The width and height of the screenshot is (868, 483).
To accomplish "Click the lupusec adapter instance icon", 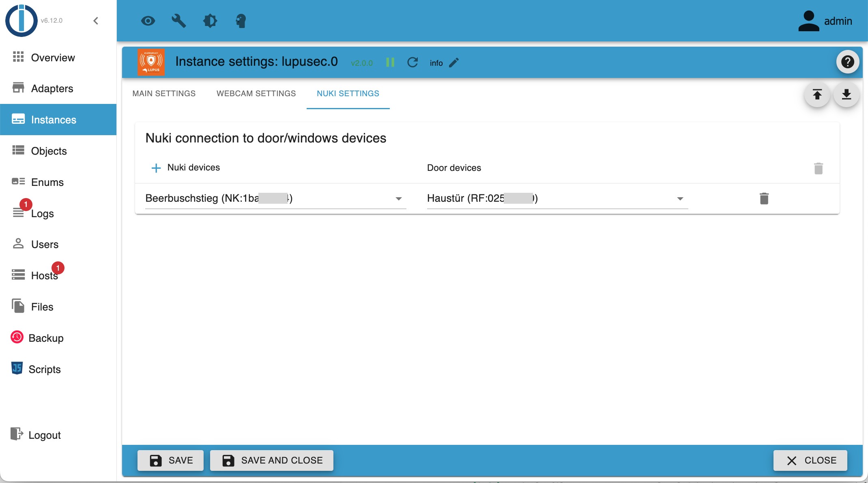I will click(152, 62).
